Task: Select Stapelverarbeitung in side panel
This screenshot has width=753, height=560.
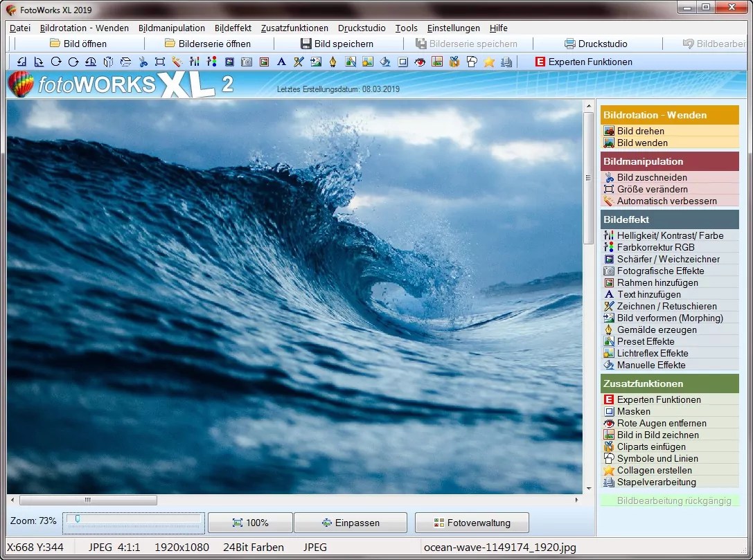Action: point(669,482)
